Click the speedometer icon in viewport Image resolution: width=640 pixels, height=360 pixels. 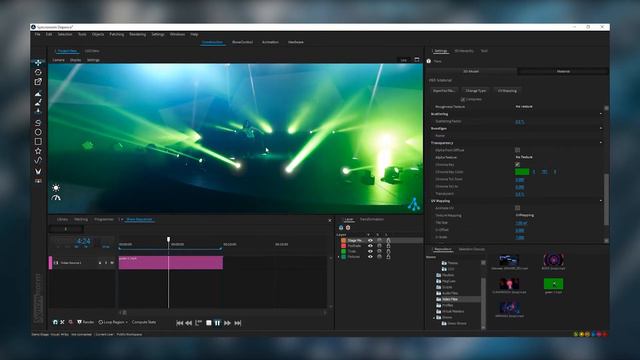pyautogui.click(x=56, y=198)
